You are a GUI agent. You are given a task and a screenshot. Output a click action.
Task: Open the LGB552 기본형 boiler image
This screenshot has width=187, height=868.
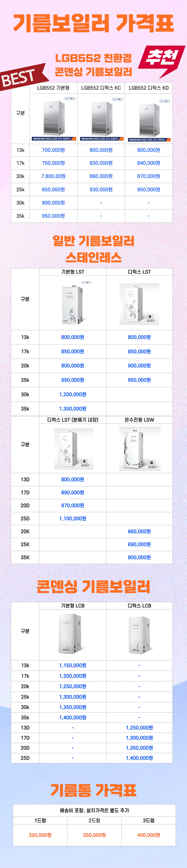(54, 119)
